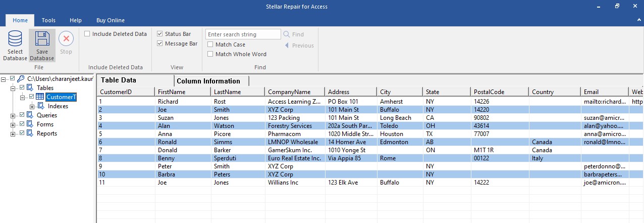Click the Stop icon in the ribbon

(66, 38)
